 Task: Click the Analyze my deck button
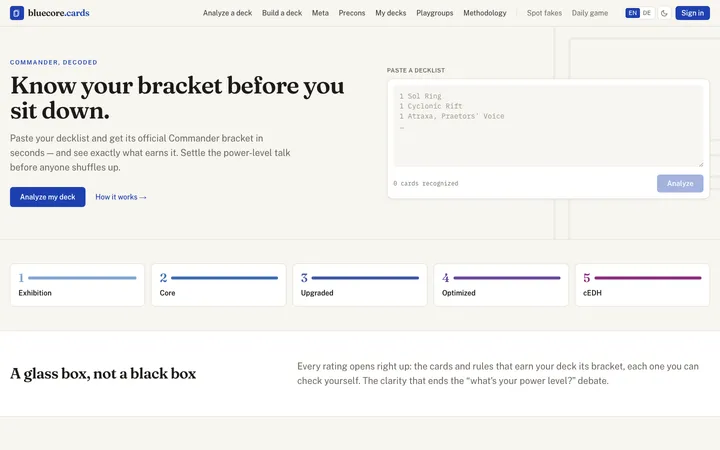[x=48, y=197]
